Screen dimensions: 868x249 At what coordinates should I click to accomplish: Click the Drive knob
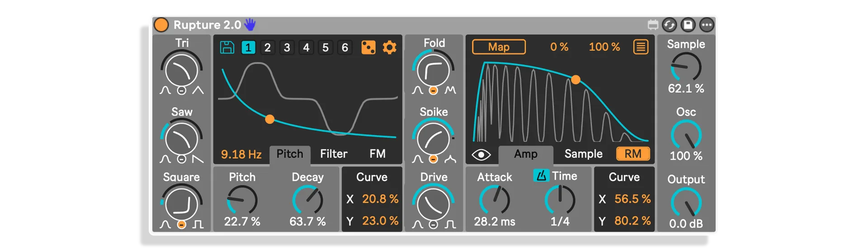(x=433, y=204)
